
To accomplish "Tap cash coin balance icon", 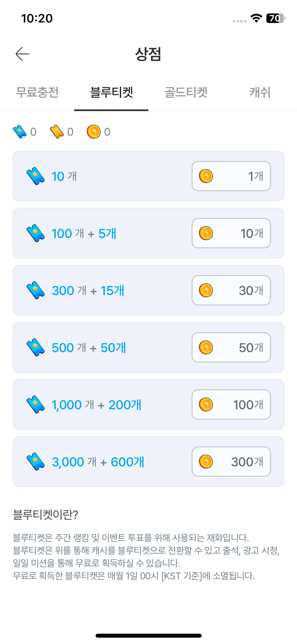I will (94, 132).
